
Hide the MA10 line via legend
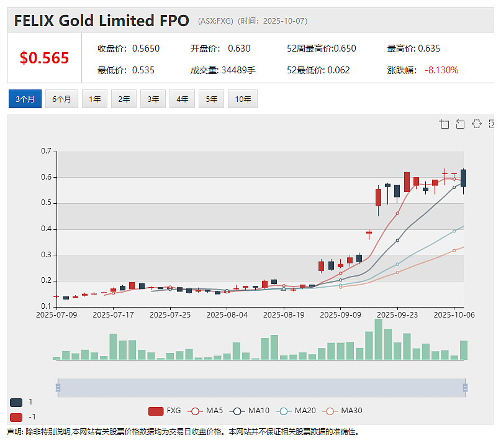click(249, 411)
